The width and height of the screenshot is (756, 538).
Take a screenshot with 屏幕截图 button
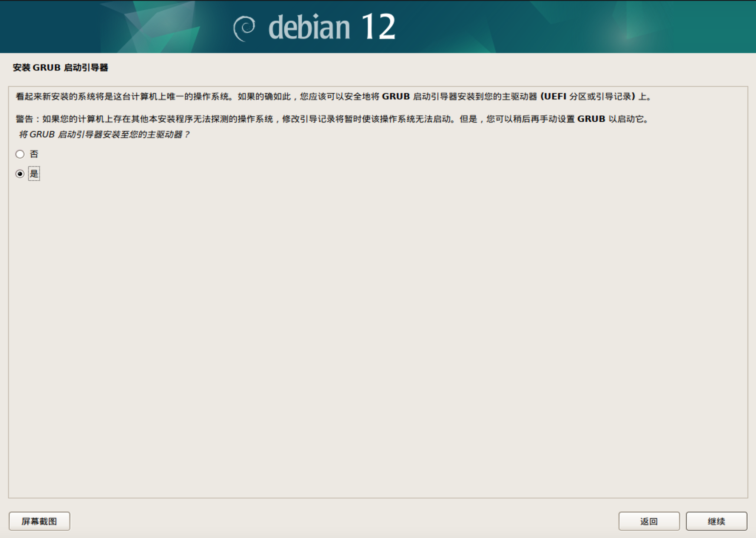pyautogui.click(x=39, y=521)
